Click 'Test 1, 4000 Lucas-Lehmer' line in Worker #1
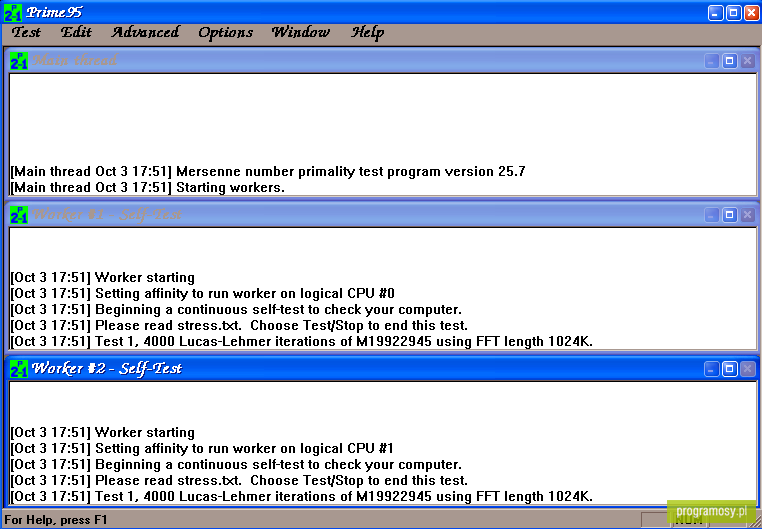This screenshot has width=762, height=529. tap(301, 341)
